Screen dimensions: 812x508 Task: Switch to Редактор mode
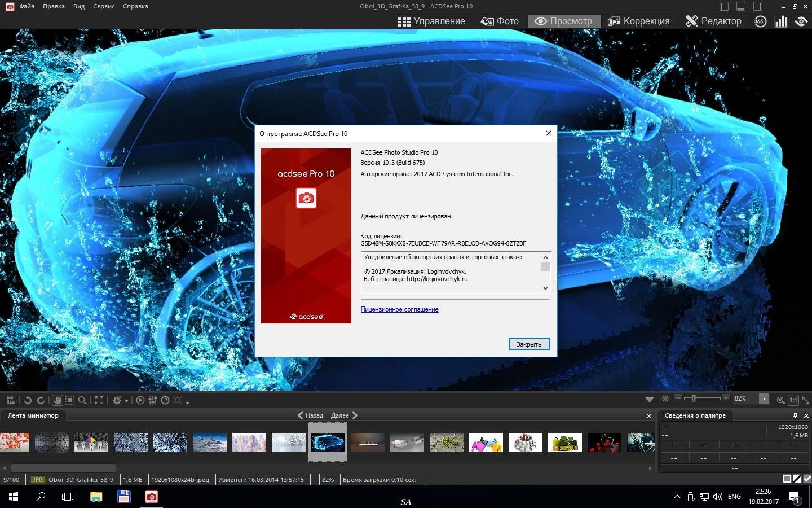point(713,21)
